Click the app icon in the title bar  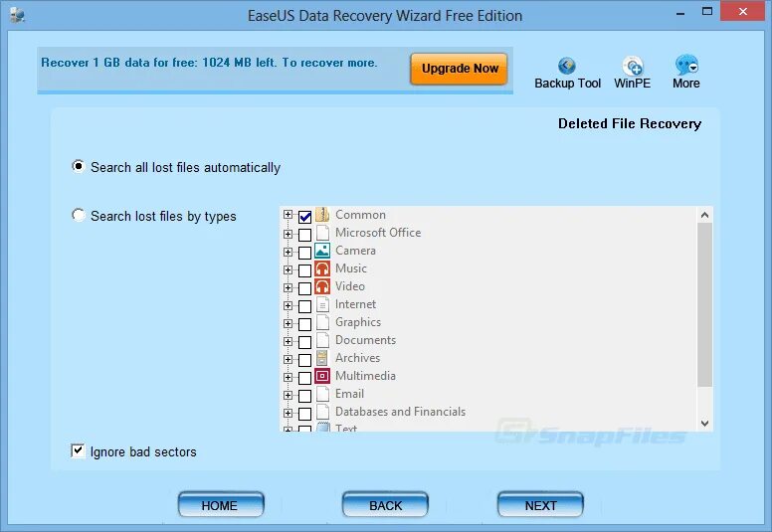click(x=18, y=15)
